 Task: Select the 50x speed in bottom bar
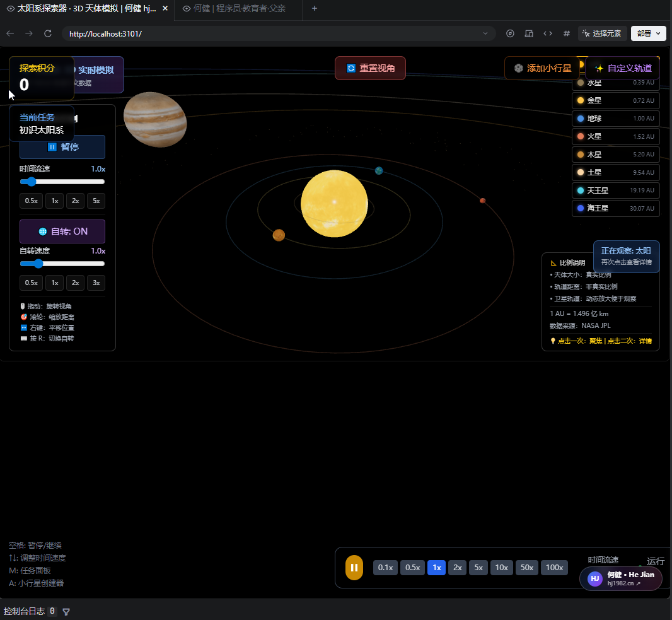coord(527,568)
